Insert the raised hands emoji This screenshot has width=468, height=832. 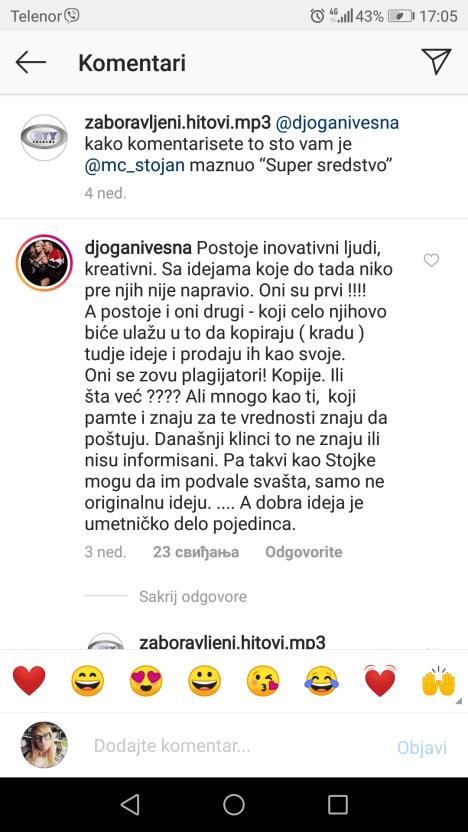pos(438,681)
